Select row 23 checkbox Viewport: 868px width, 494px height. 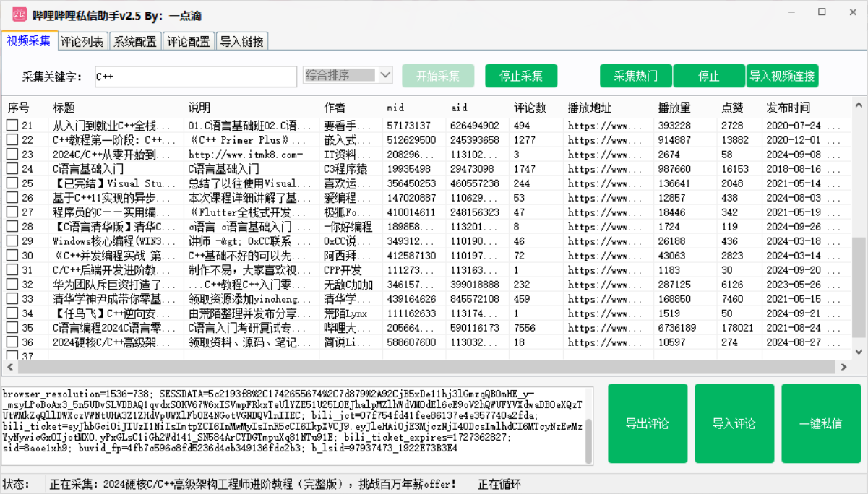point(12,155)
